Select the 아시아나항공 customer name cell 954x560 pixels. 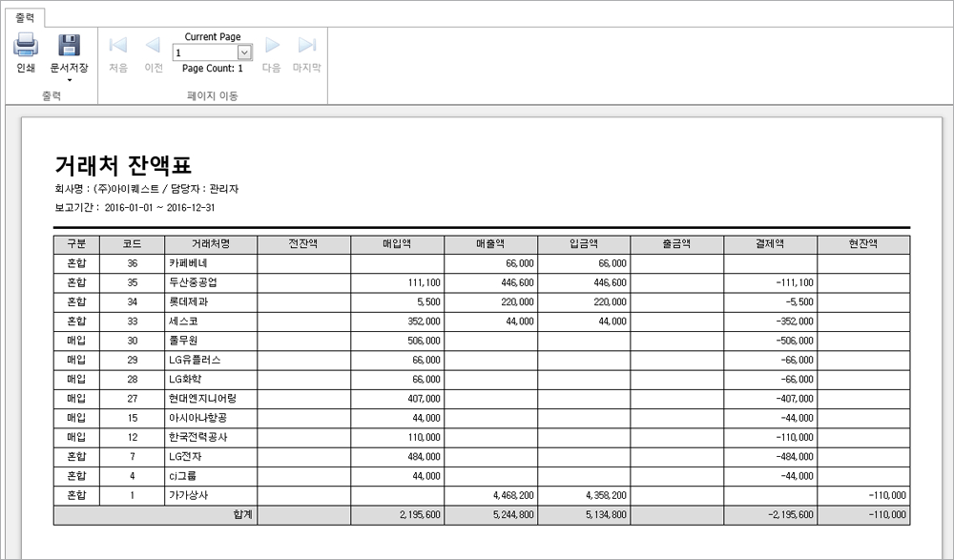[x=211, y=418]
